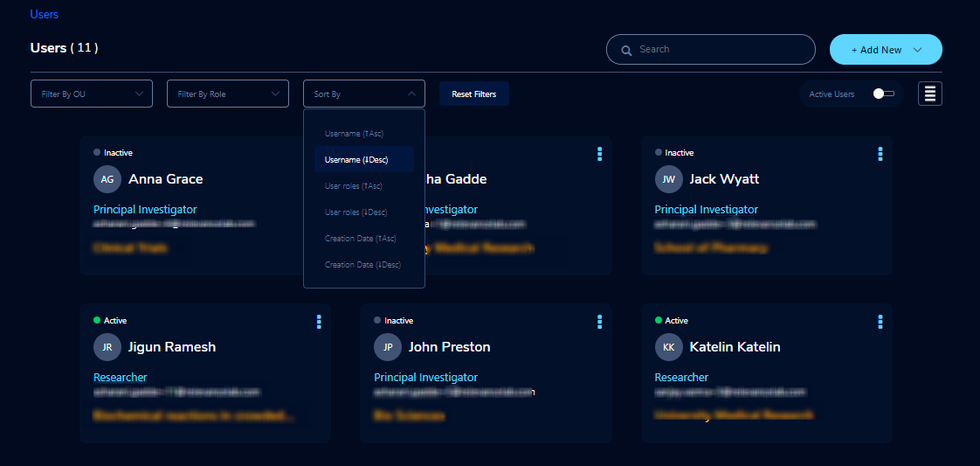Open Katelin Katelin's three-dot options menu
The width and height of the screenshot is (980, 466).
click(880, 322)
